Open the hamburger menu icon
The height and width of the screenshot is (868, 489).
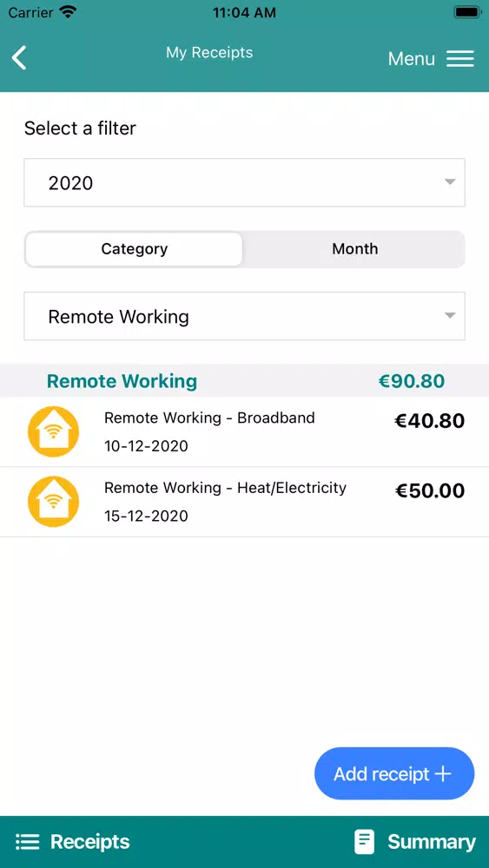tap(460, 59)
